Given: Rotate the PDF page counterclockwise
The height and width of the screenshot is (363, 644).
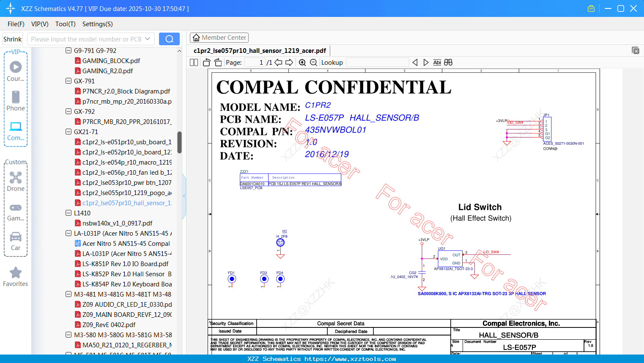Looking at the screenshot, I should (x=207, y=63).
